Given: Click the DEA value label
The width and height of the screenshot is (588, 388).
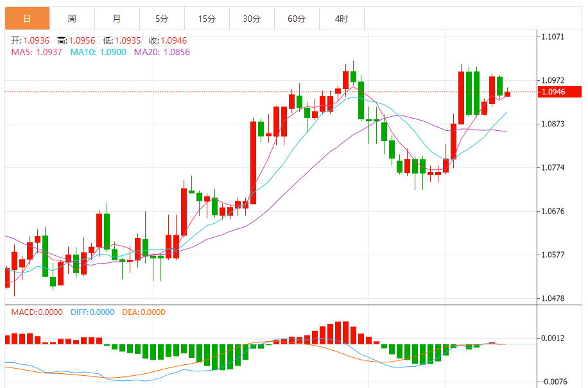Looking at the screenshot, I should pos(143,312).
